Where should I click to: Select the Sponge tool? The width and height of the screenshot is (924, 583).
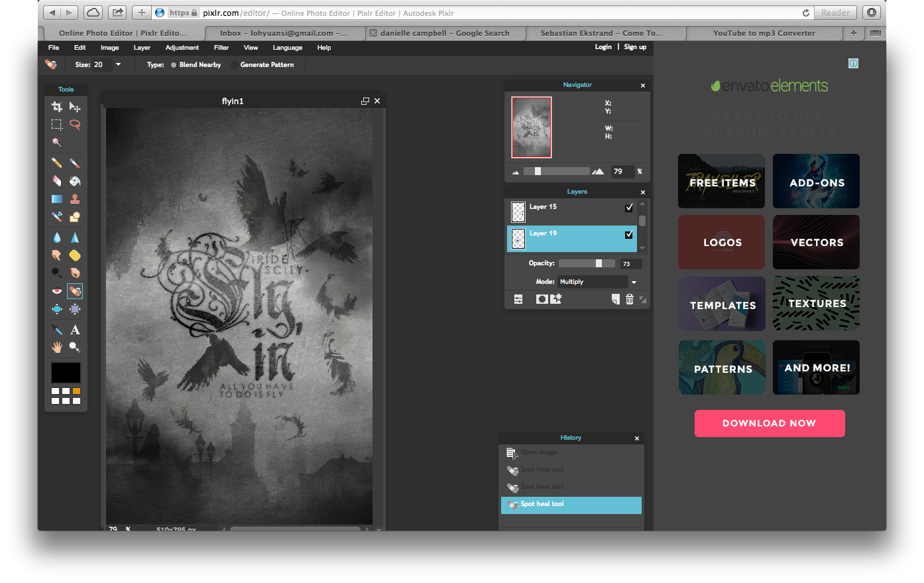click(x=75, y=255)
